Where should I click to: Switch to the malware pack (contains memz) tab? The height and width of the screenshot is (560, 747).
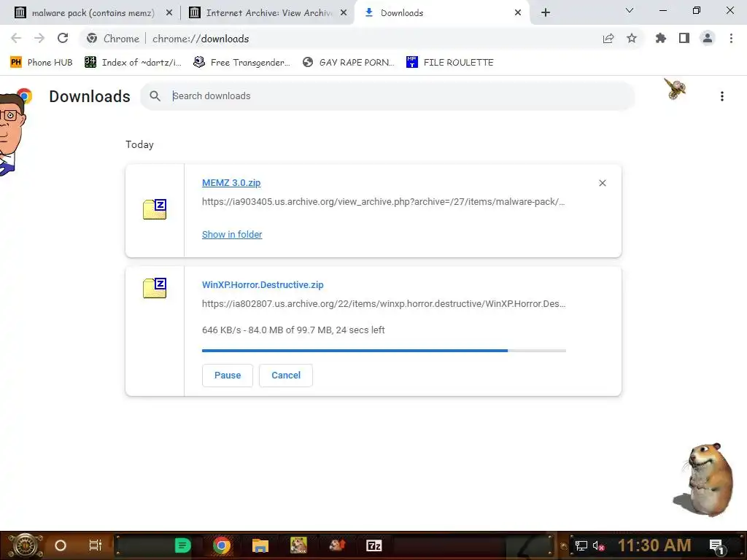click(93, 13)
